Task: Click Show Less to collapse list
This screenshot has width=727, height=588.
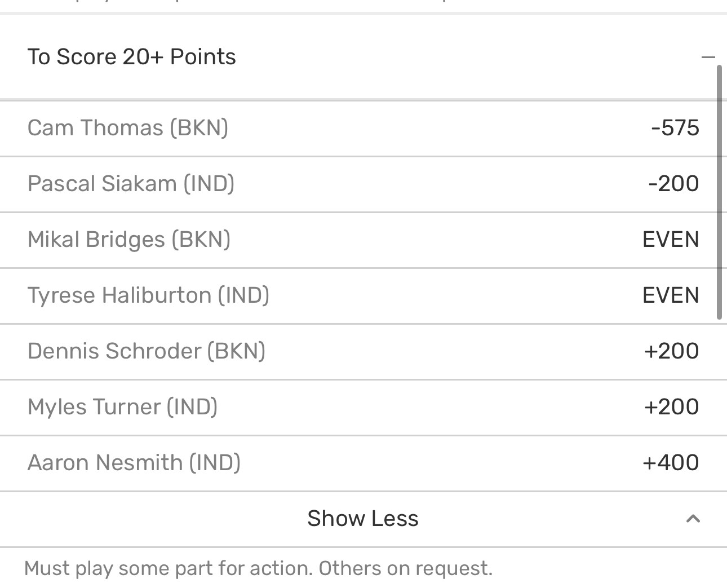Action: 362,519
